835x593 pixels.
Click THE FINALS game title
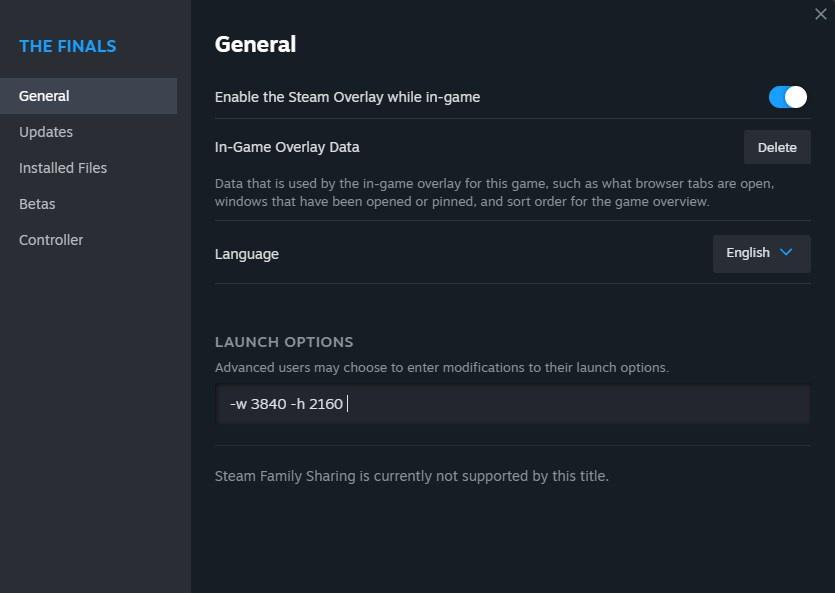[68, 46]
